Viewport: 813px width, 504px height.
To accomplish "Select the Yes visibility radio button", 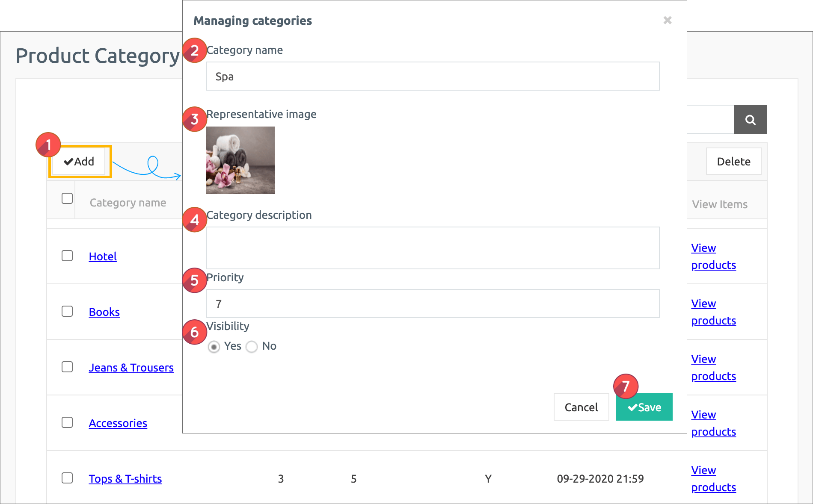I will point(214,347).
